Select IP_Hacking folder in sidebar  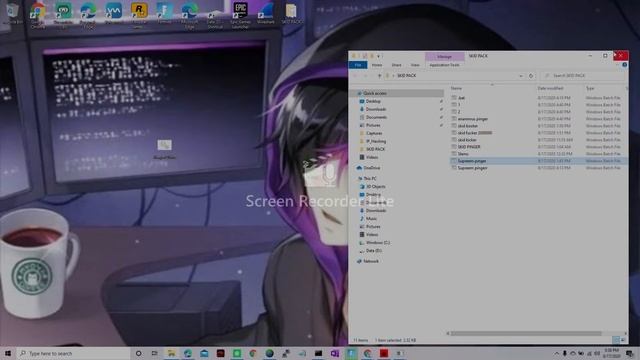click(x=376, y=141)
